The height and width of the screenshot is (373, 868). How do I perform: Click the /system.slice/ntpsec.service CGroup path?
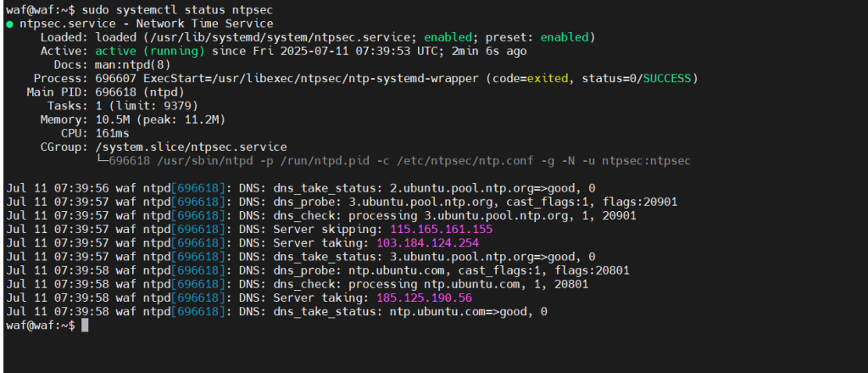[191, 148]
